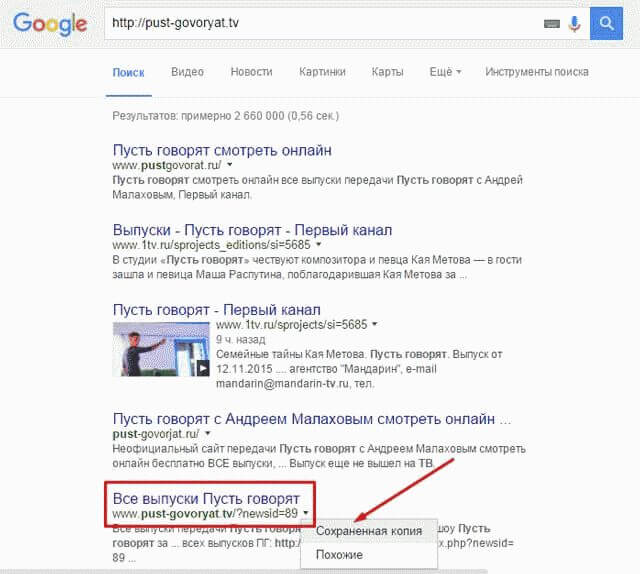Open Инструменты поиска
640x574 pixels.
[x=537, y=72]
